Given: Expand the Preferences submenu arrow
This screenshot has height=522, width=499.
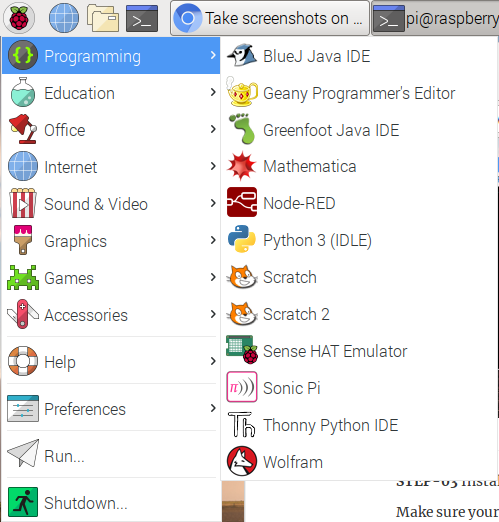Looking at the screenshot, I should [213, 408].
